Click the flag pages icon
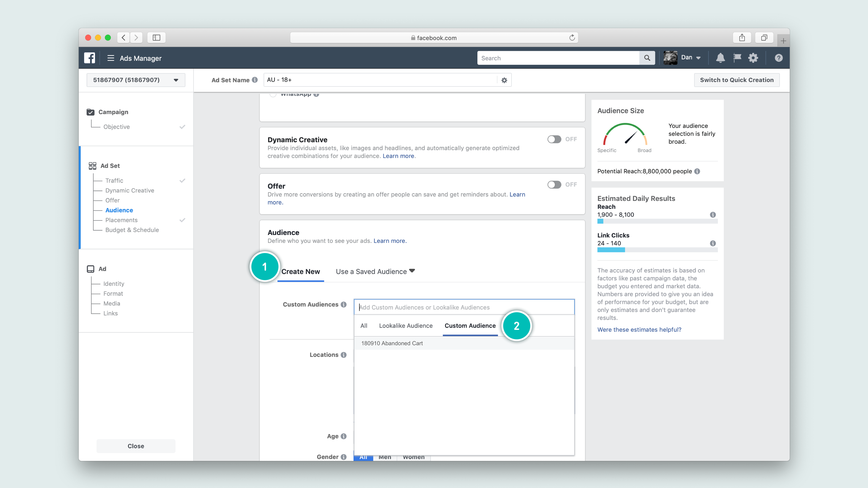 737,58
